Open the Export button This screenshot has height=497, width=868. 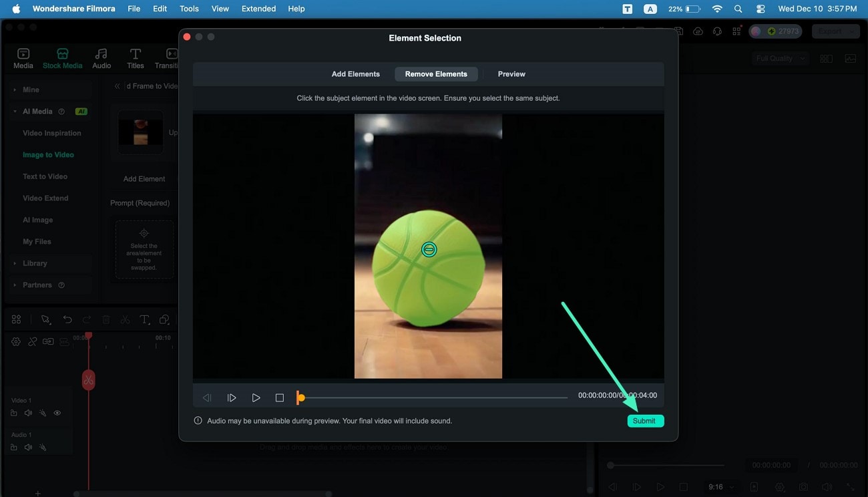tap(835, 31)
